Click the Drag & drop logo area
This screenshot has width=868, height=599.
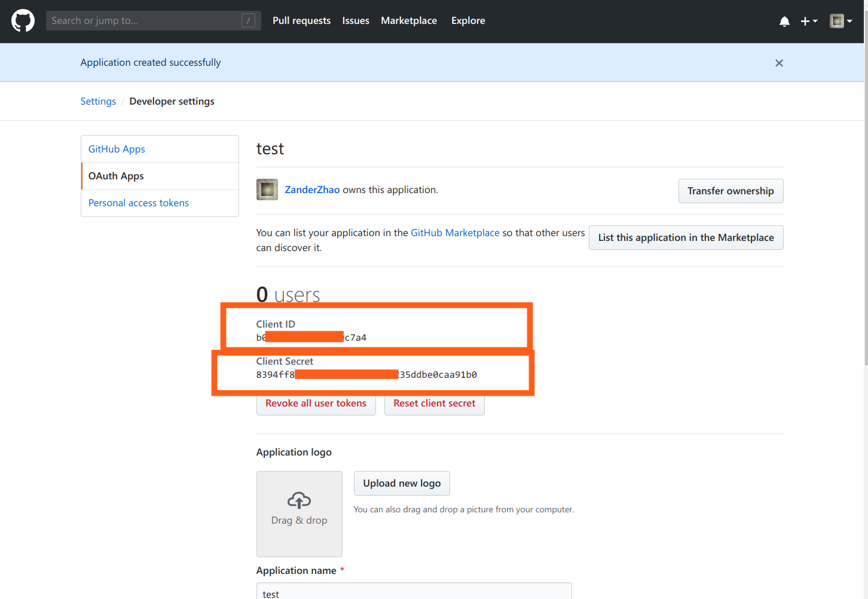click(299, 514)
